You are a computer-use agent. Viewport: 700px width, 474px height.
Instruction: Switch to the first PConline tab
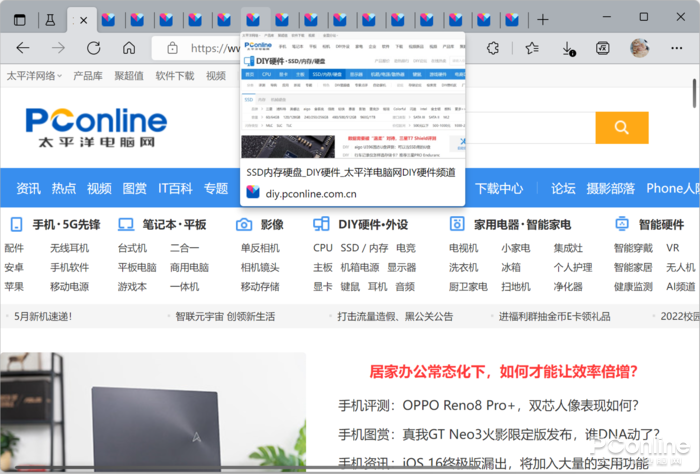coord(108,20)
